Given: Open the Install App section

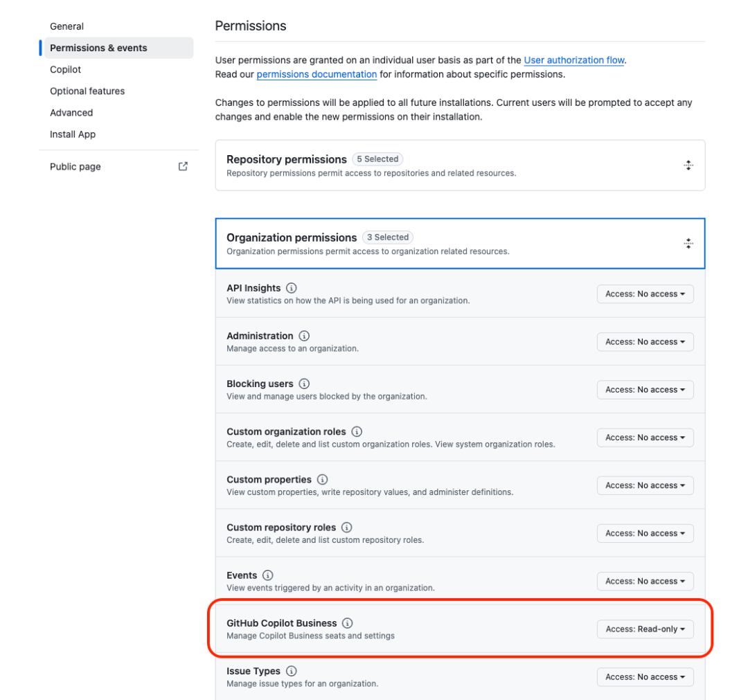Looking at the screenshot, I should pos(73,134).
